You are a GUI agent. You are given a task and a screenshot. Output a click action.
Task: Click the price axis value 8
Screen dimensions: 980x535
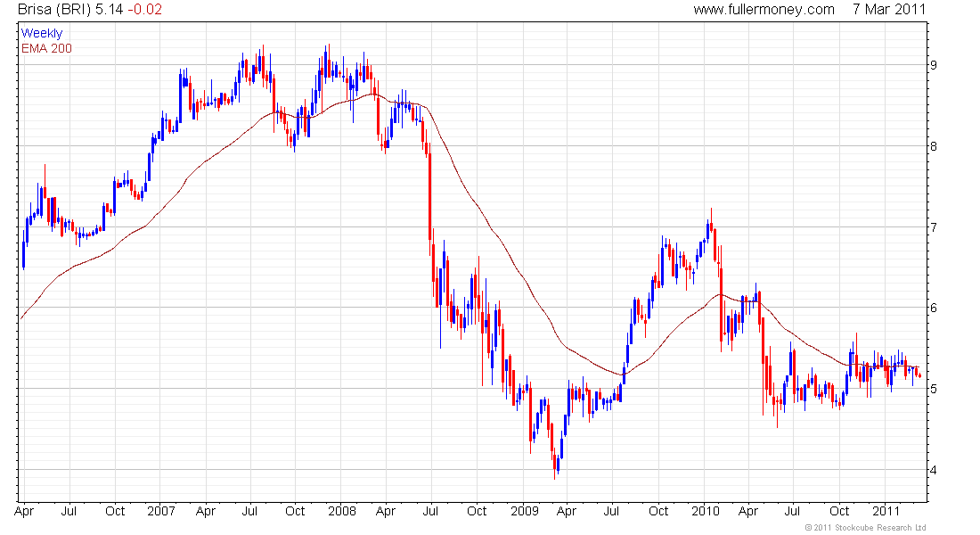pos(933,146)
